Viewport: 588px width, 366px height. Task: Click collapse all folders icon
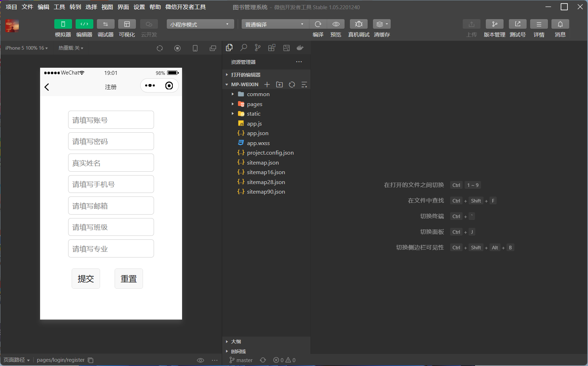304,84
